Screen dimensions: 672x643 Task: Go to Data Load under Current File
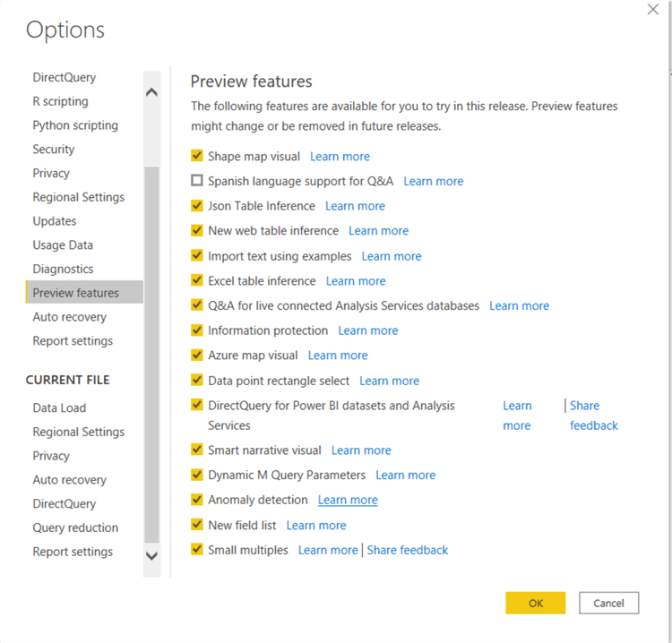(x=59, y=407)
